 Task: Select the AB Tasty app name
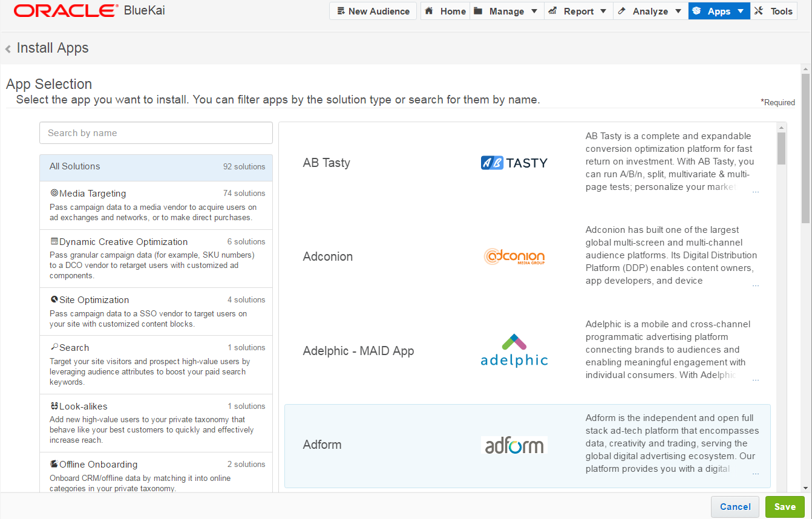[x=327, y=163]
